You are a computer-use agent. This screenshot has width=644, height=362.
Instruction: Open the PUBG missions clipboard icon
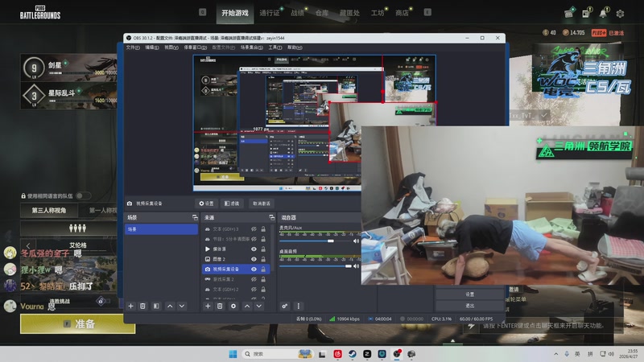click(x=586, y=14)
